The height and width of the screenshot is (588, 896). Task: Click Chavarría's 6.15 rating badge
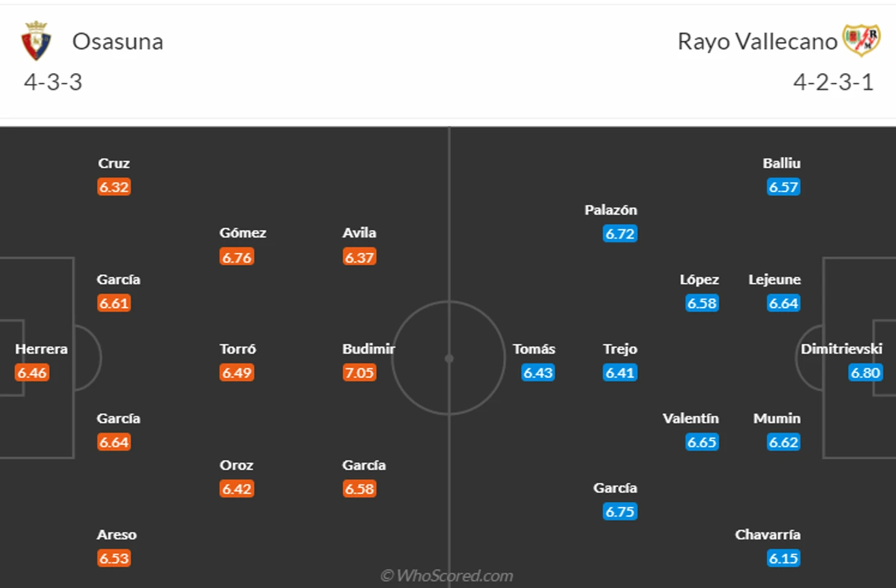[x=784, y=559]
